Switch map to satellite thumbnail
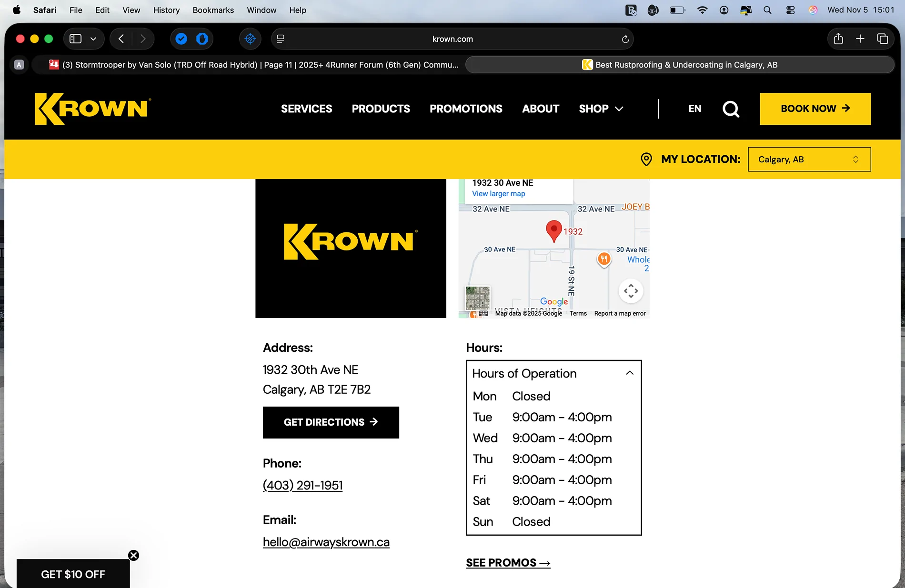Screen dimensions: 905x588 click(x=477, y=298)
